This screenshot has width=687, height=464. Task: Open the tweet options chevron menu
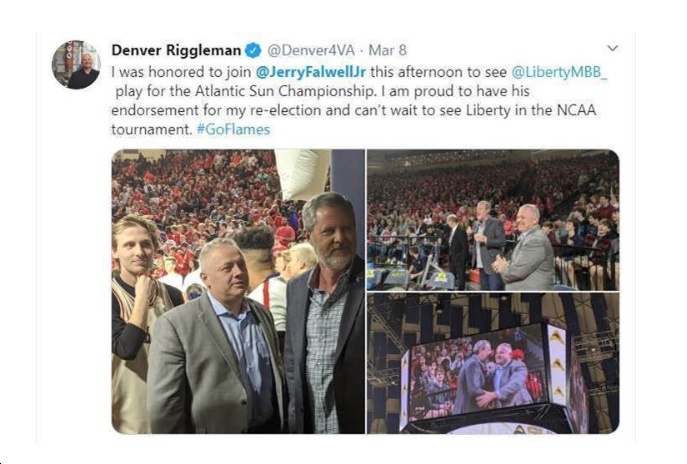tap(613, 48)
